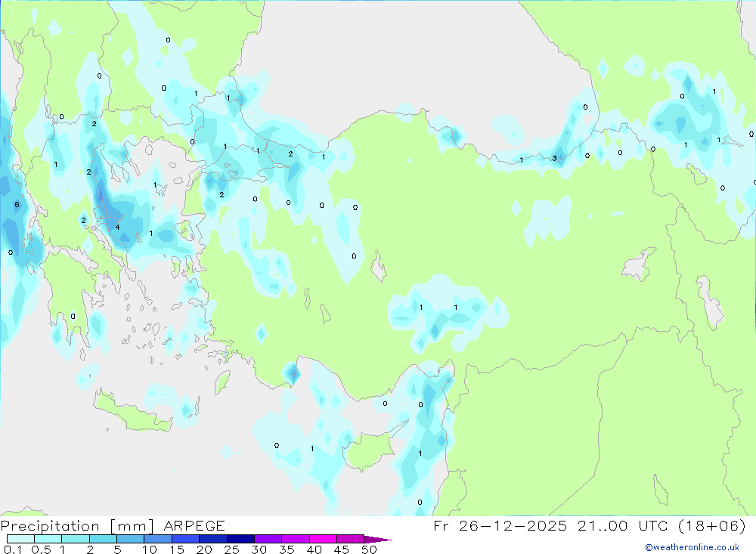Click the legend scale label '5'
This screenshot has width=756, height=554.
coord(117,549)
